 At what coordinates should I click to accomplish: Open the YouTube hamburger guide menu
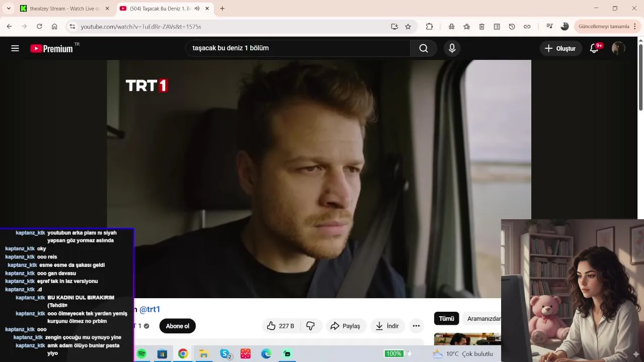15,48
